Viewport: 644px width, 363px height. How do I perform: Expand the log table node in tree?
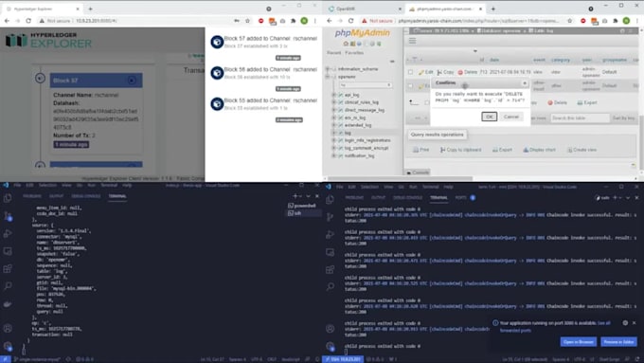(334, 133)
